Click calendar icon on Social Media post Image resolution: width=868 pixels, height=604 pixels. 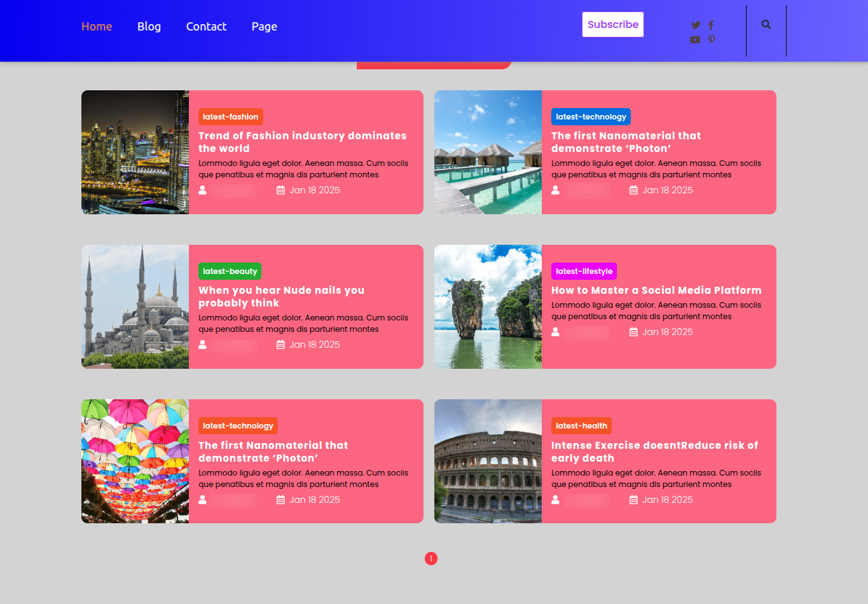[x=633, y=332]
